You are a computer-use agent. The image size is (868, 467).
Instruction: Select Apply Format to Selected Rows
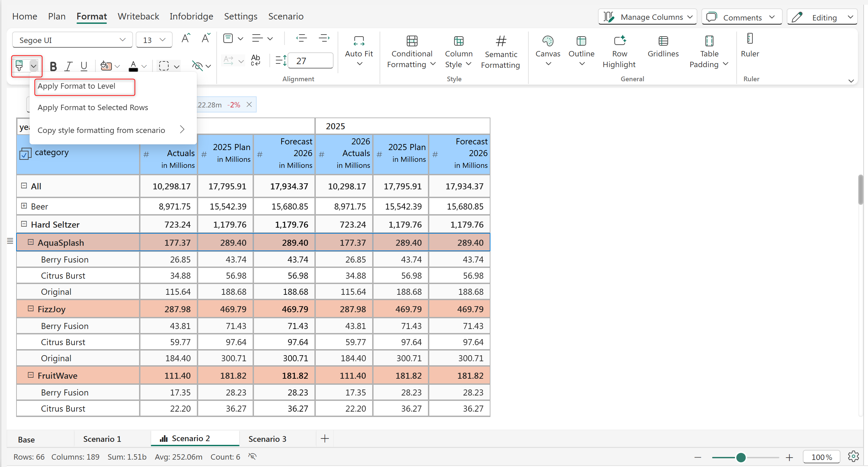click(x=93, y=107)
